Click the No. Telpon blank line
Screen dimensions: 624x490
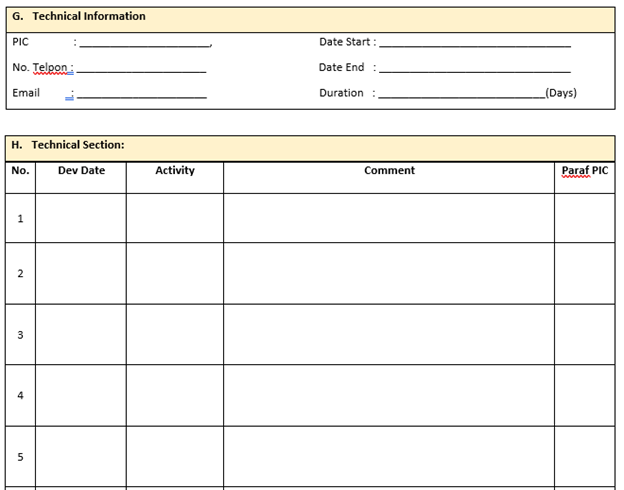tap(141, 68)
